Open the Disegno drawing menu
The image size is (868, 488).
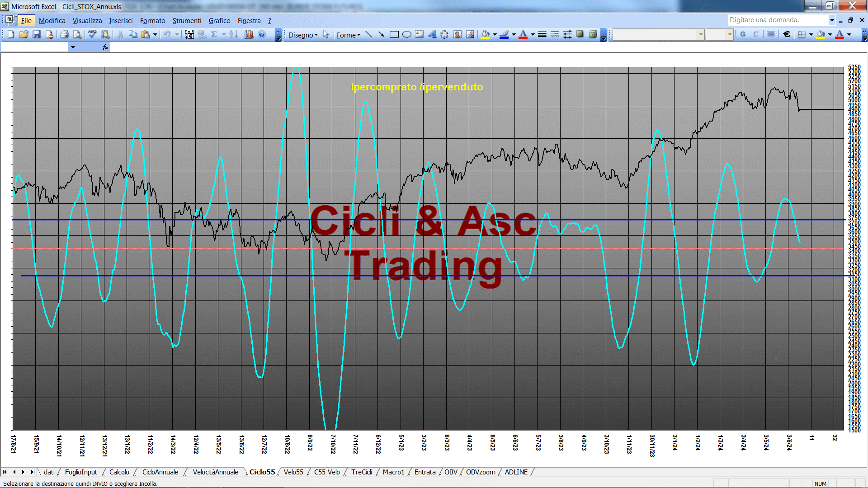point(303,35)
